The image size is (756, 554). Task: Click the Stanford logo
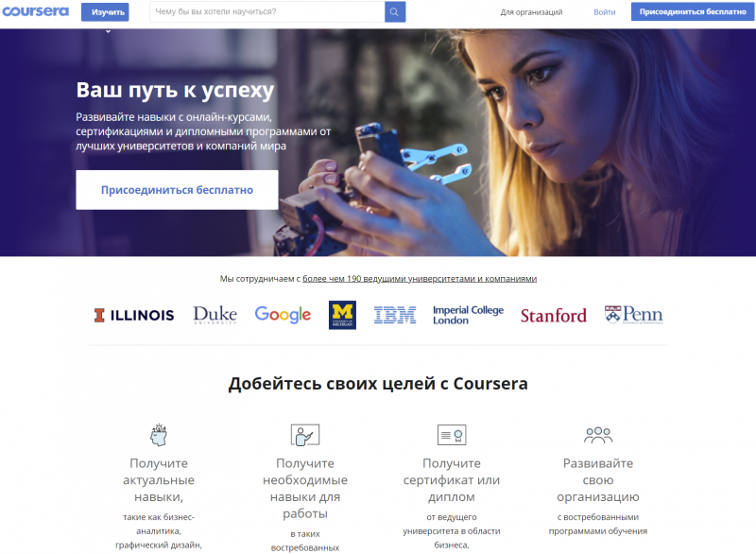(x=554, y=316)
